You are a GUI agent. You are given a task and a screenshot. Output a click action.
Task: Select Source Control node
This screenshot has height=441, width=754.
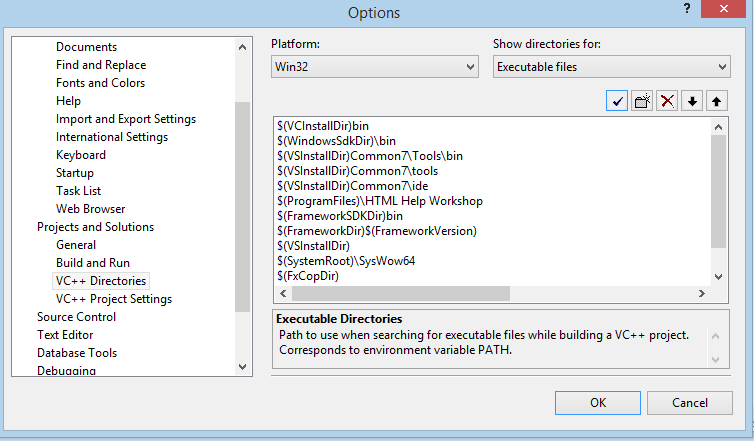coord(76,317)
